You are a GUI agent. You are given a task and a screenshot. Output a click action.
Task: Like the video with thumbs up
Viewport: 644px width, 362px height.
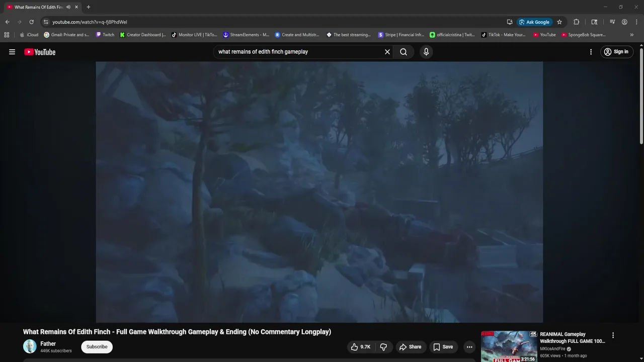tap(361, 347)
